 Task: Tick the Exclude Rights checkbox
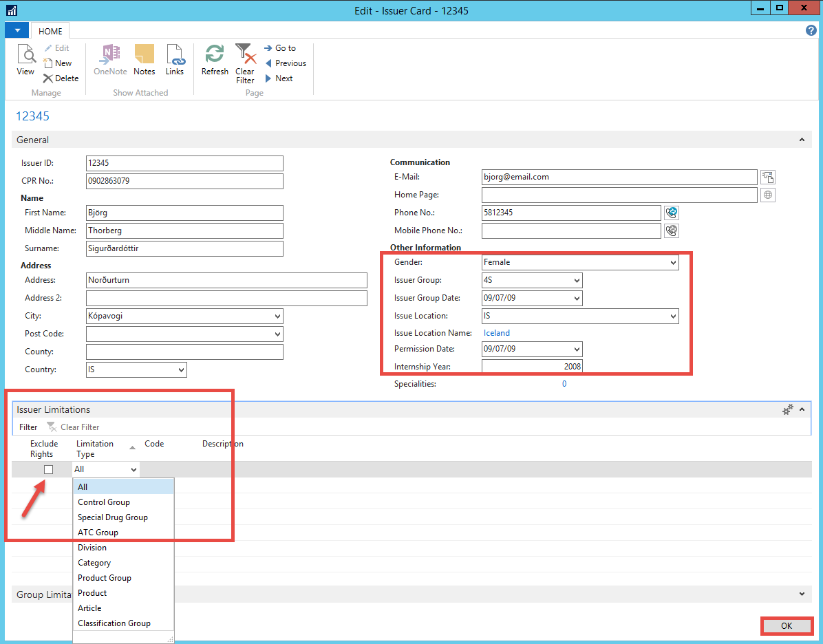point(48,469)
